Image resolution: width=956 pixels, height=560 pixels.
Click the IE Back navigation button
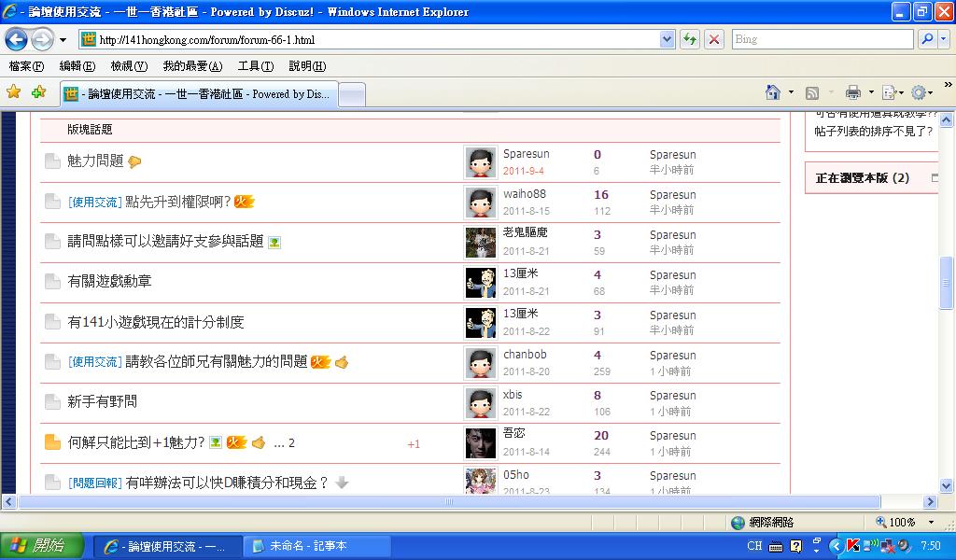(x=17, y=39)
